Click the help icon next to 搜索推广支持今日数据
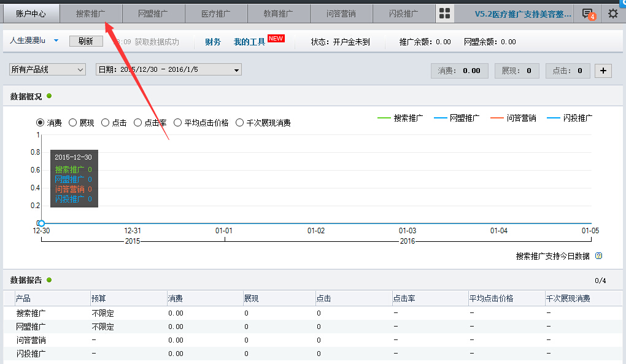 pos(598,256)
